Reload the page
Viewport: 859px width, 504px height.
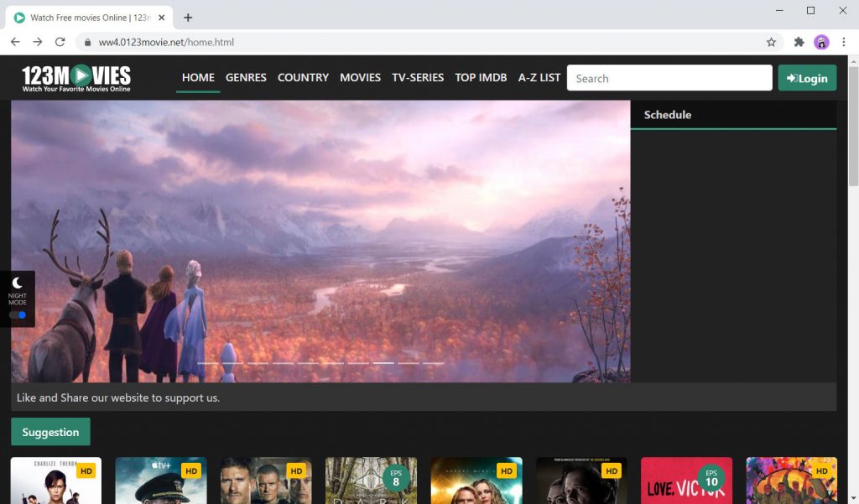pos(60,42)
